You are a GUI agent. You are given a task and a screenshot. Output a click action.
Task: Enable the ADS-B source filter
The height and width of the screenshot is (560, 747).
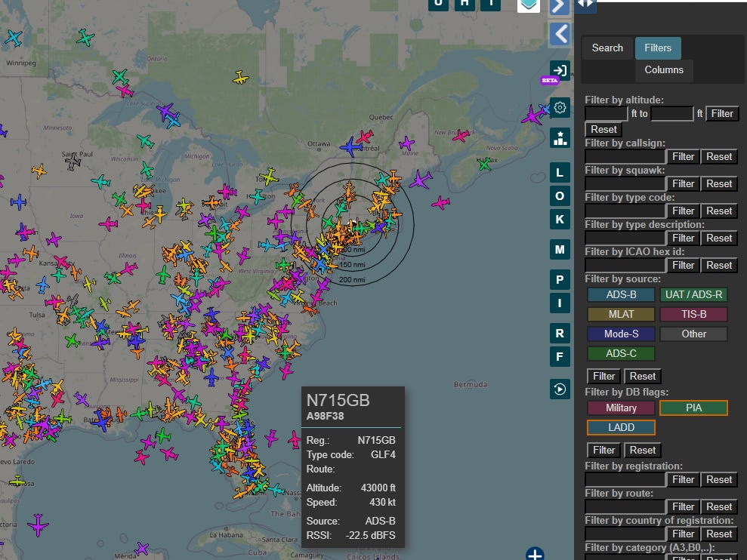[x=621, y=294]
